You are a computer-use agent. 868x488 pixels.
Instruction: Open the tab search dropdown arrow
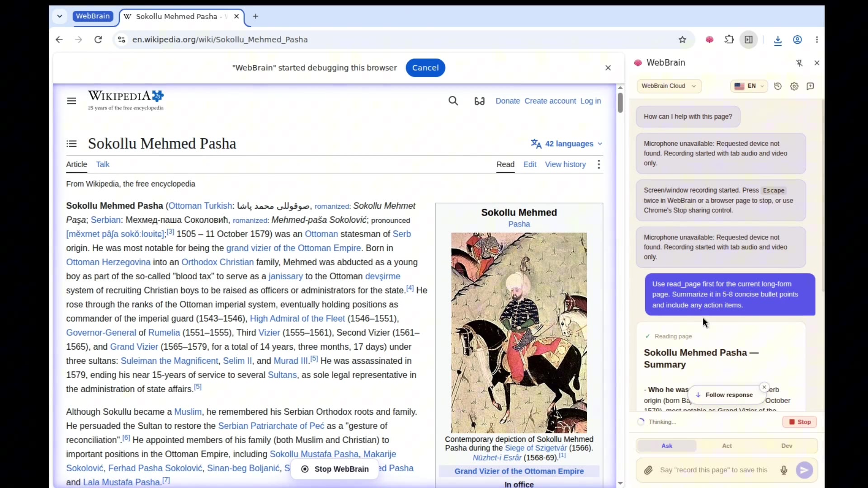60,16
